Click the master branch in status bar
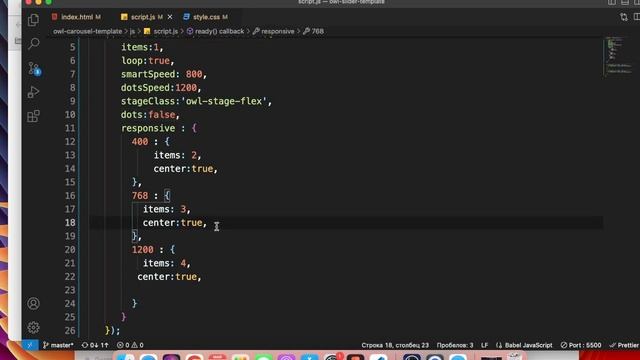Viewport: 640px width, 360px height. (58, 345)
